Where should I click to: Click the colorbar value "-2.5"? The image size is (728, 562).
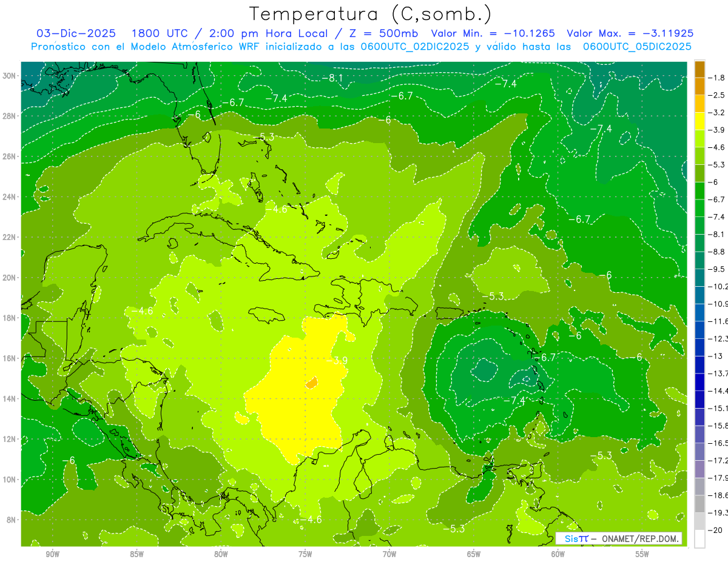[716, 95]
